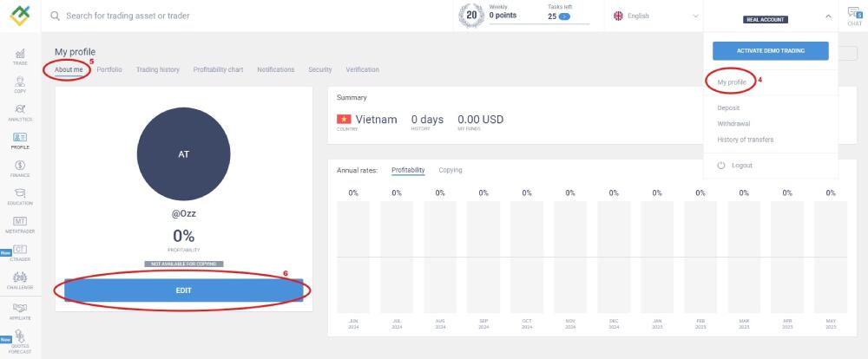868x359 pixels.
Task: Open the Challenge sidebar section
Action: coord(20,281)
